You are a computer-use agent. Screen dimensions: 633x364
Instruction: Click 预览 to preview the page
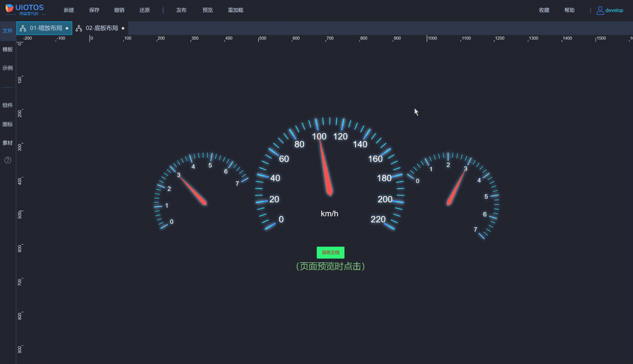207,10
